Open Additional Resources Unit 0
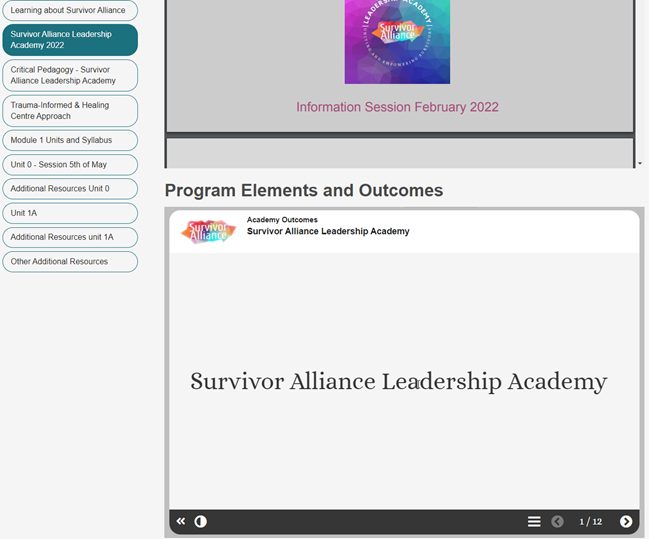This screenshot has width=649, height=539. pos(70,189)
